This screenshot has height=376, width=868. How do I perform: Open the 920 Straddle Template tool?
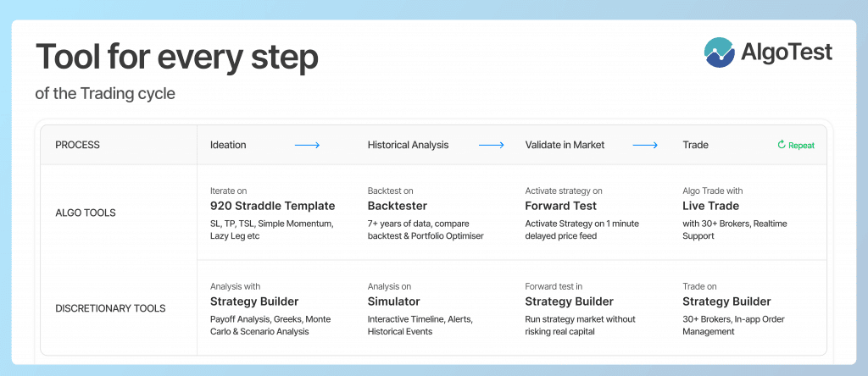[272, 206]
